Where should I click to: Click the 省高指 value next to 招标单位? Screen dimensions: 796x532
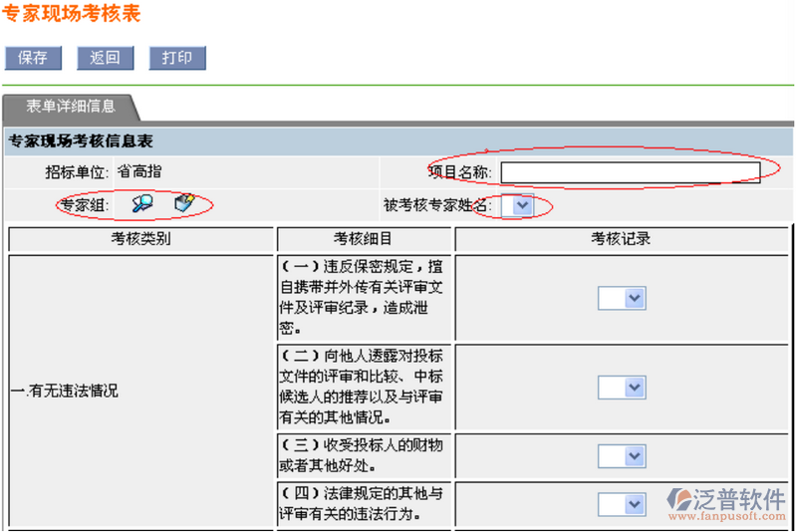coord(138,171)
